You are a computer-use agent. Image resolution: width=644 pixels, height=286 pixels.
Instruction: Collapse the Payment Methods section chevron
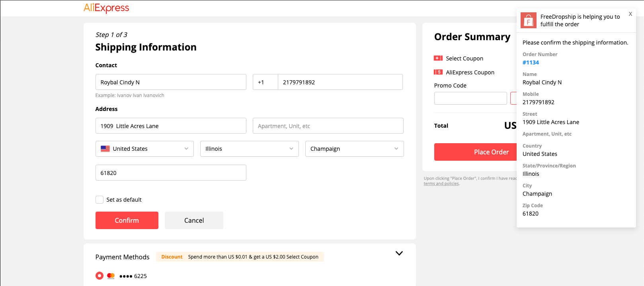[x=399, y=253]
